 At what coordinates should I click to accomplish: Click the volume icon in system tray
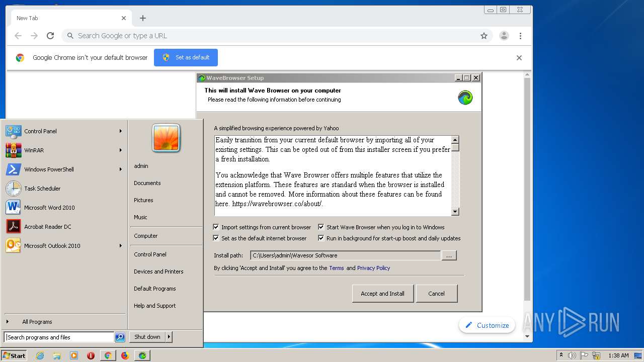(572, 355)
